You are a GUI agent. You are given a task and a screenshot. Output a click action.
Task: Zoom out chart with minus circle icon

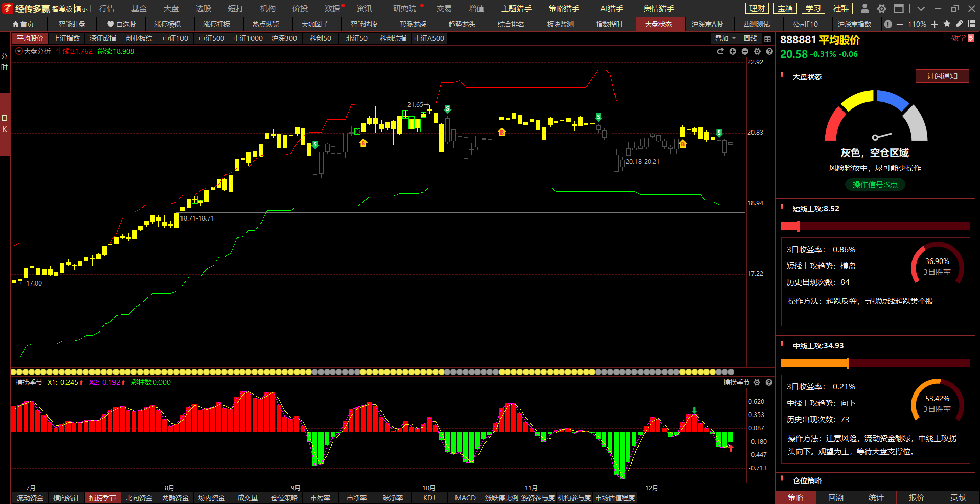point(745,51)
